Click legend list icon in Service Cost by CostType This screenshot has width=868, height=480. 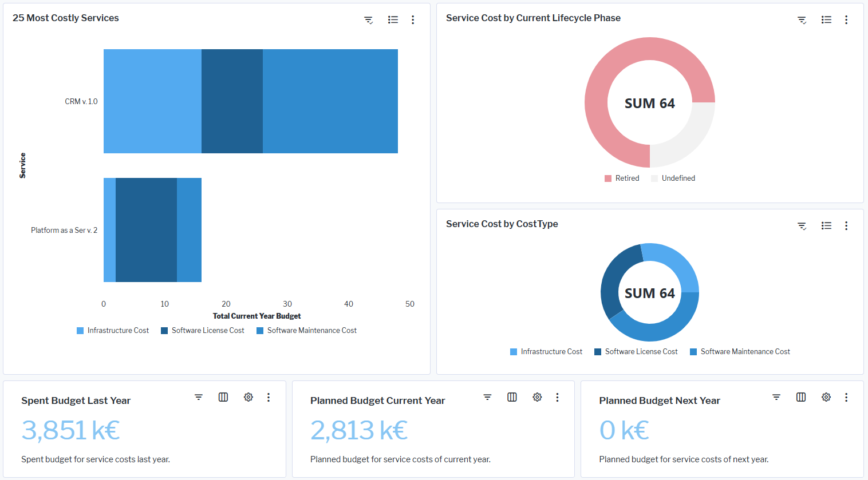tap(826, 226)
